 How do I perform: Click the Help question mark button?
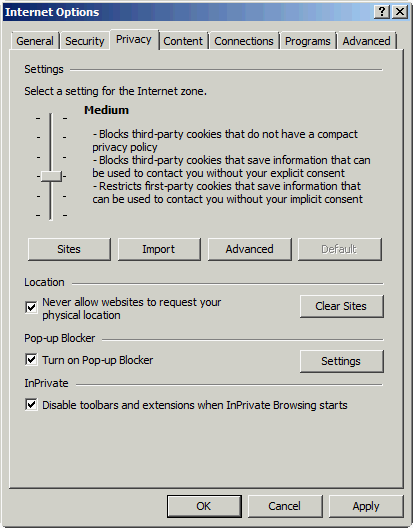tap(382, 12)
